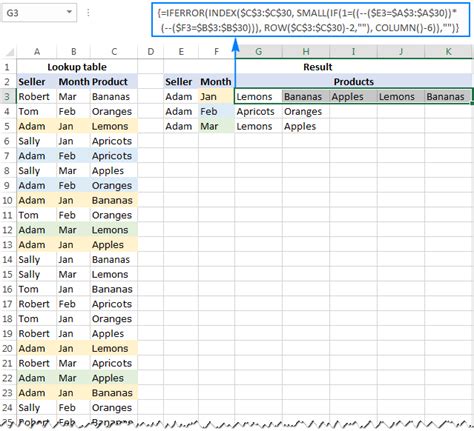Click cell I3 containing Apples

[x=353, y=97]
